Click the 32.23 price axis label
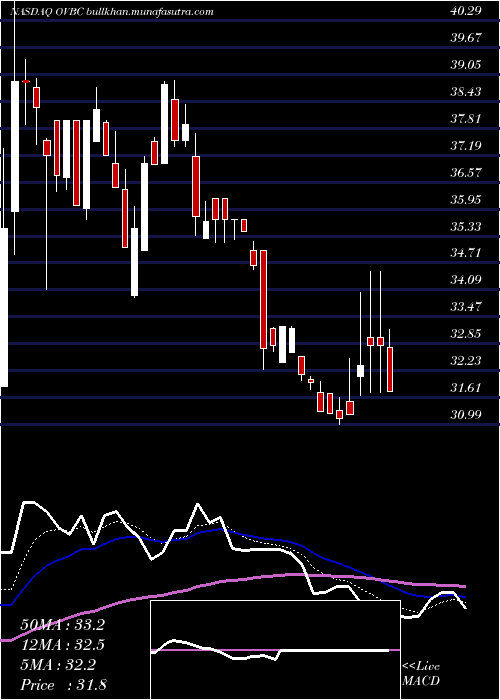This screenshot has width=500, height=700. (466, 361)
